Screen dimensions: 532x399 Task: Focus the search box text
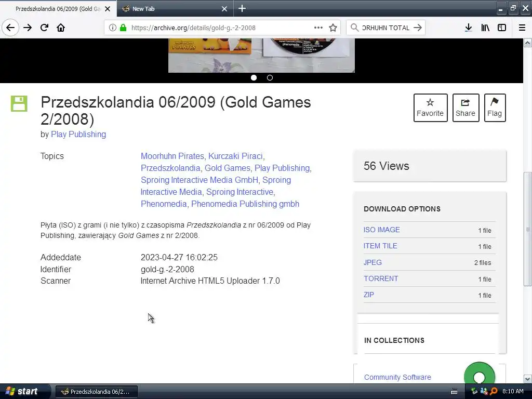coord(386,28)
